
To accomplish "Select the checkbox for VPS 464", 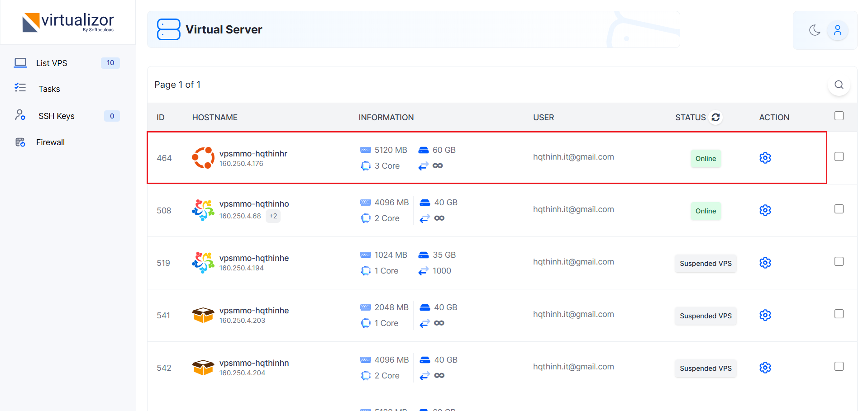I will pos(839,156).
